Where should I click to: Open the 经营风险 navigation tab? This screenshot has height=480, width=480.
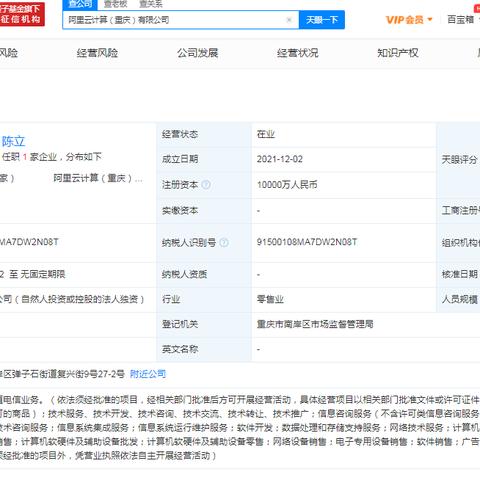(x=97, y=53)
